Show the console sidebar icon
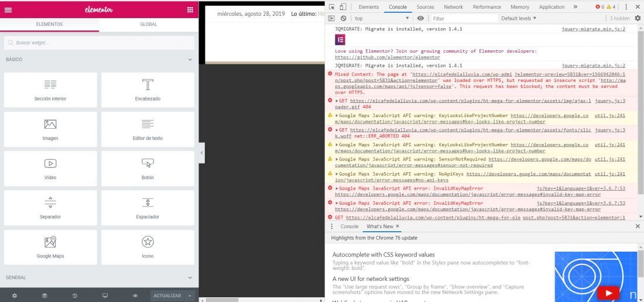Image resolution: width=644 pixels, height=302 pixels. (x=331, y=19)
